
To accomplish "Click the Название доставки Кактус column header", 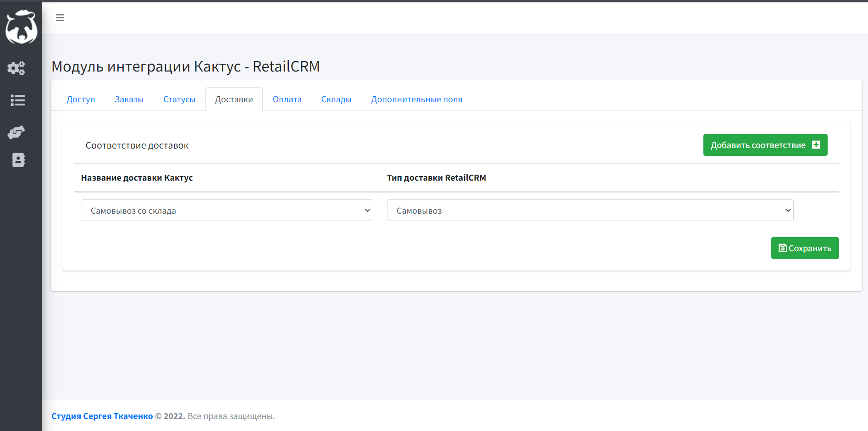I will click(x=137, y=178).
